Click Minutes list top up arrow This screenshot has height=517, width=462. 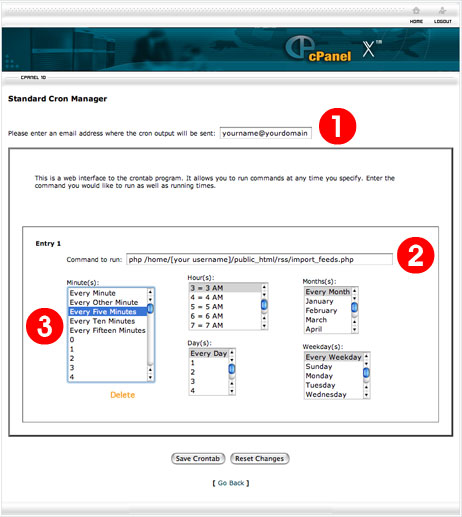[150, 292]
